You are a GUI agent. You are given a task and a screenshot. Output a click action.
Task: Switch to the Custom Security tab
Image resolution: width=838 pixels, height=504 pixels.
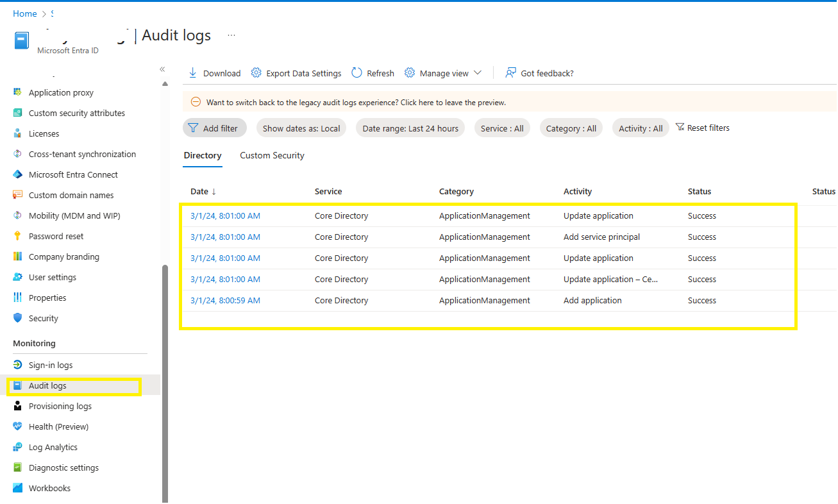(x=272, y=155)
